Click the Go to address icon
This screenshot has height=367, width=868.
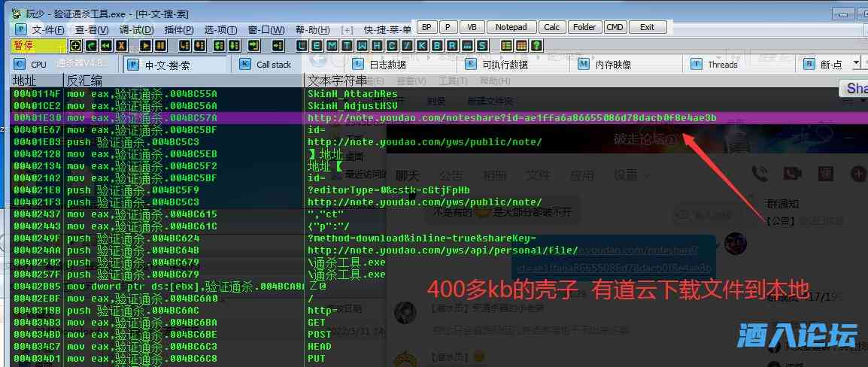[278, 45]
